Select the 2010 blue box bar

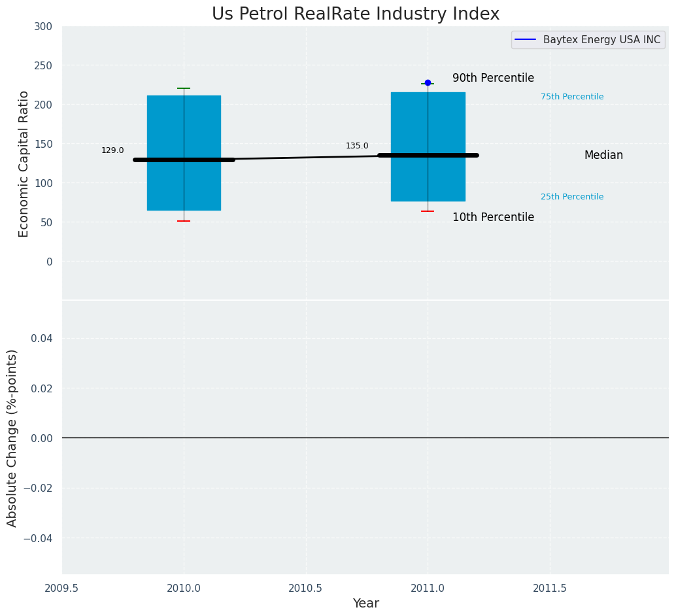pyautogui.click(x=184, y=153)
